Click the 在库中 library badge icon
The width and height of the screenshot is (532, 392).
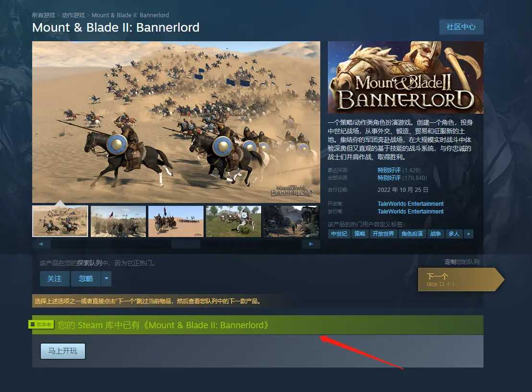pos(41,324)
